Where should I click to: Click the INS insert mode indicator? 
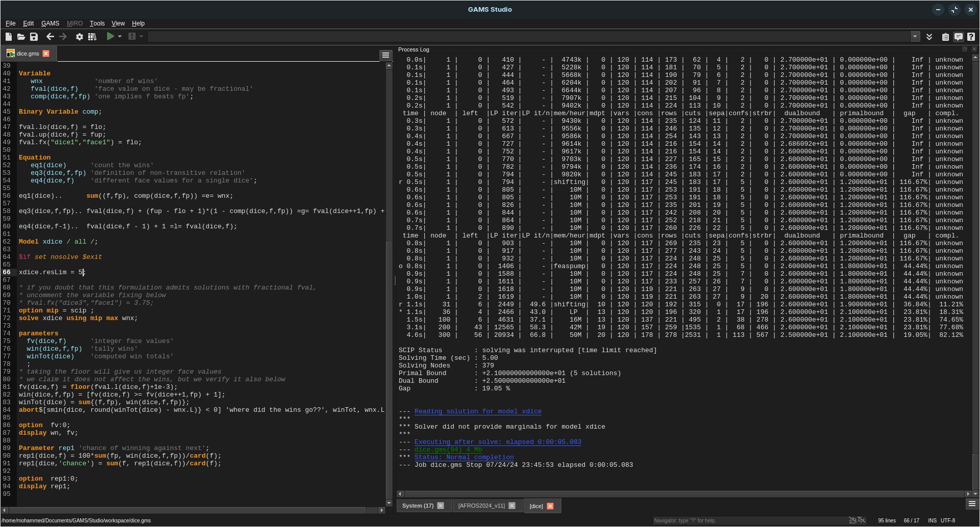coord(932,520)
